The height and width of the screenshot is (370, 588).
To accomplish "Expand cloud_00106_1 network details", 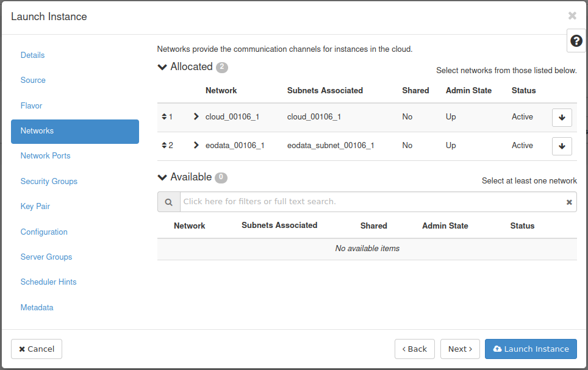I will coord(196,116).
